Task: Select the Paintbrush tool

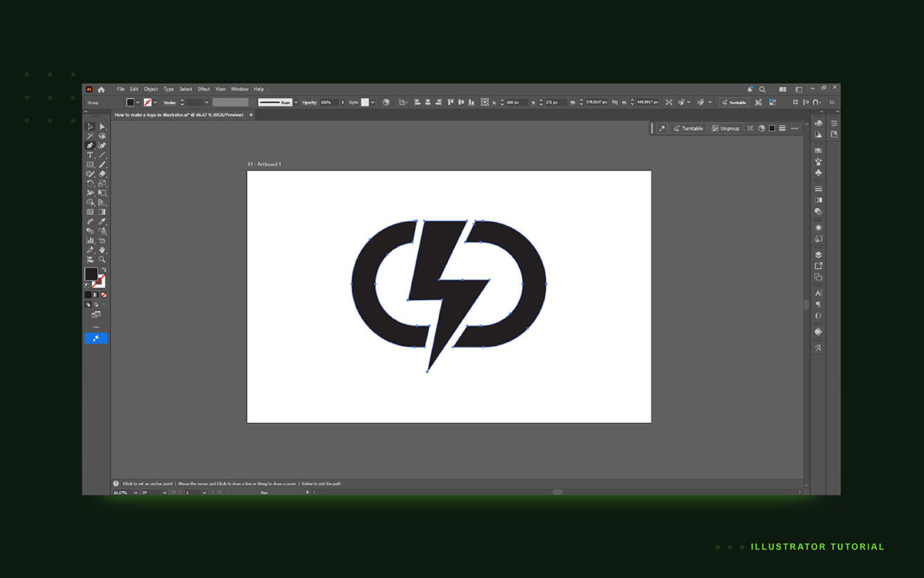Action: [102, 164]
